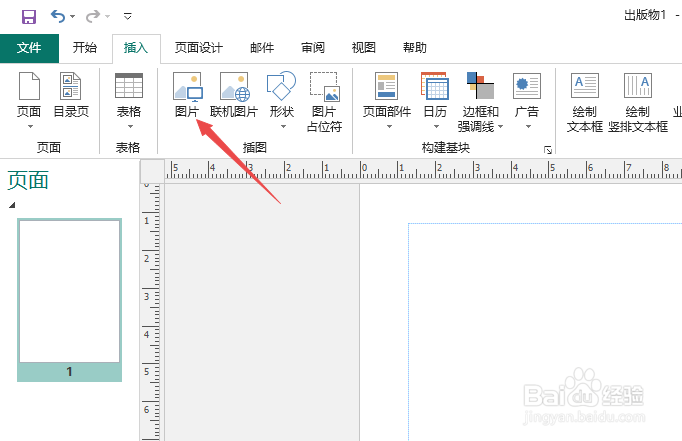This screenshot has width=682, height=441.
Task: Expand the 广告 dropdown arrow
Action: click(x=528, y=127)
